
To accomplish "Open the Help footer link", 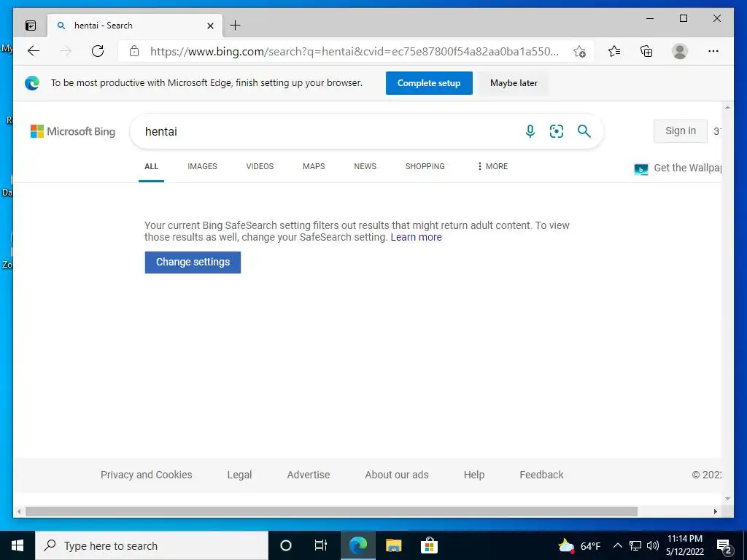I will pyautogui.click(x=474, y=475).
